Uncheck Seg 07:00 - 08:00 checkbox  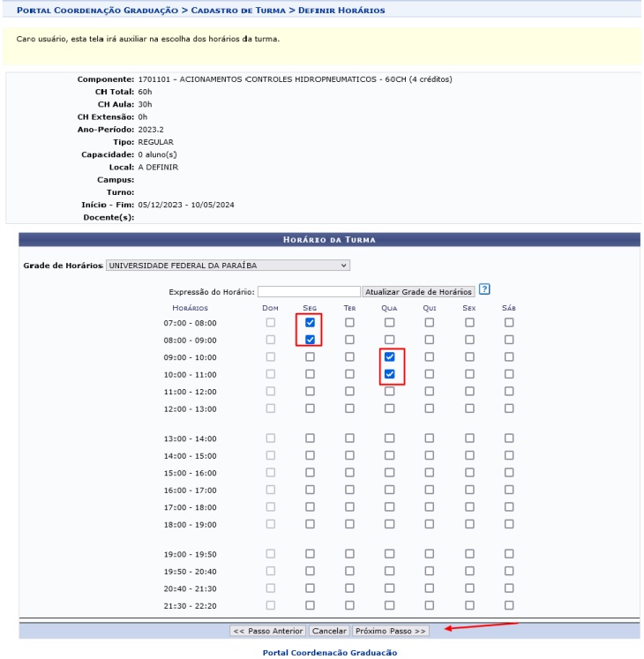pos(310,322)
